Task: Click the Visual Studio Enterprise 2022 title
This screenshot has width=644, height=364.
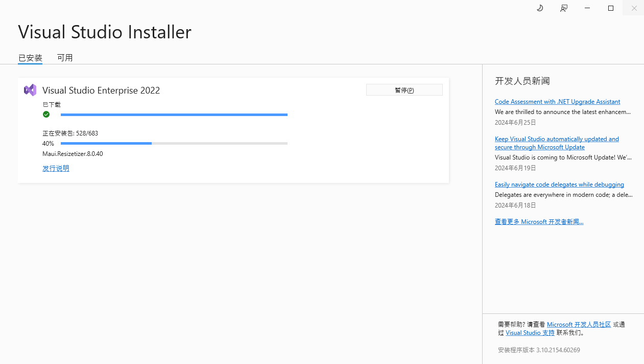Action: [101, 90]
